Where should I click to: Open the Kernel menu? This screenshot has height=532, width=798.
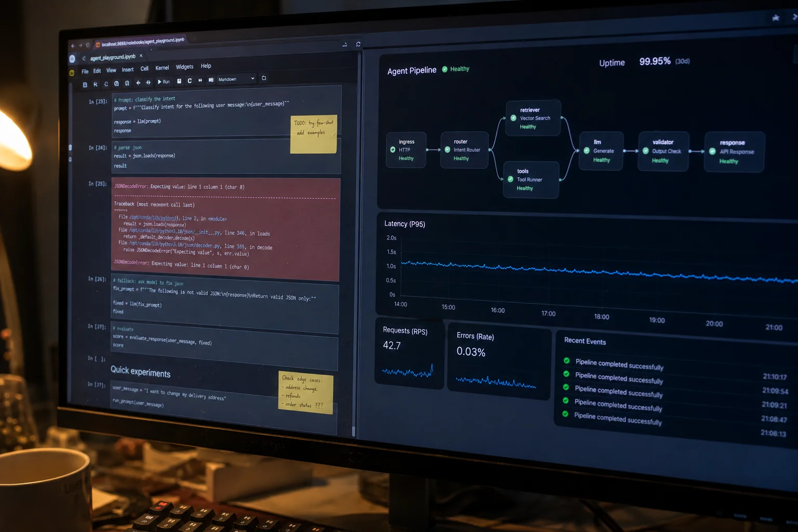click(x=162, y=68)
